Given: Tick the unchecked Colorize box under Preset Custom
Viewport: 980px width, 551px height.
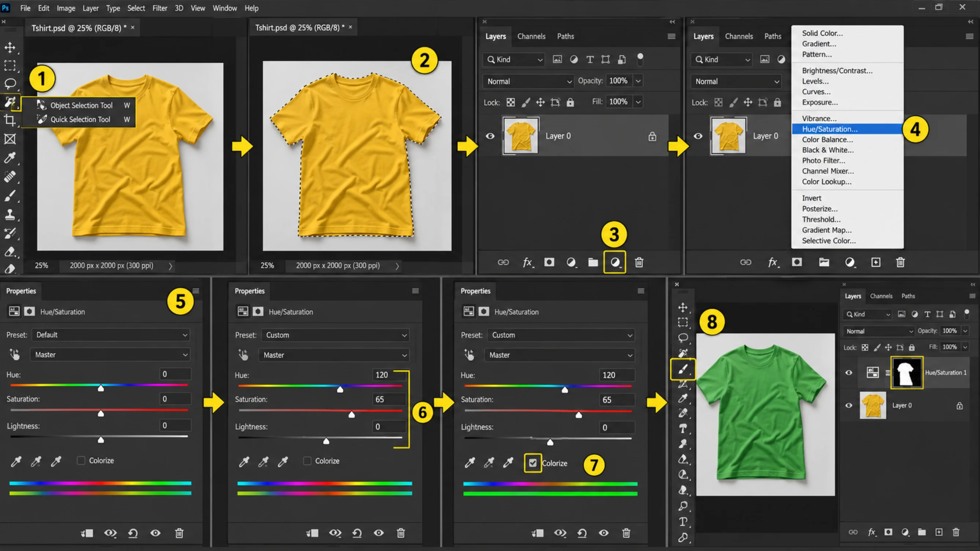Looking at the screenshot, I should pos(307,461).
